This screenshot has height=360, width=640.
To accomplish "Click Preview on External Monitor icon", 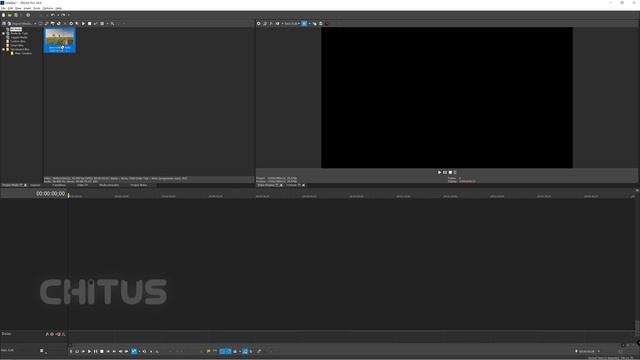I will tap(264, 24).
